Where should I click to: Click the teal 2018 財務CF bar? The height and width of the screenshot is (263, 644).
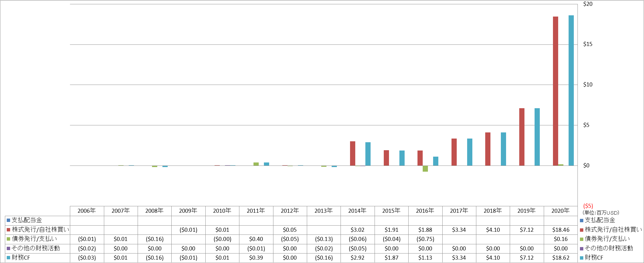coord(503,149)
